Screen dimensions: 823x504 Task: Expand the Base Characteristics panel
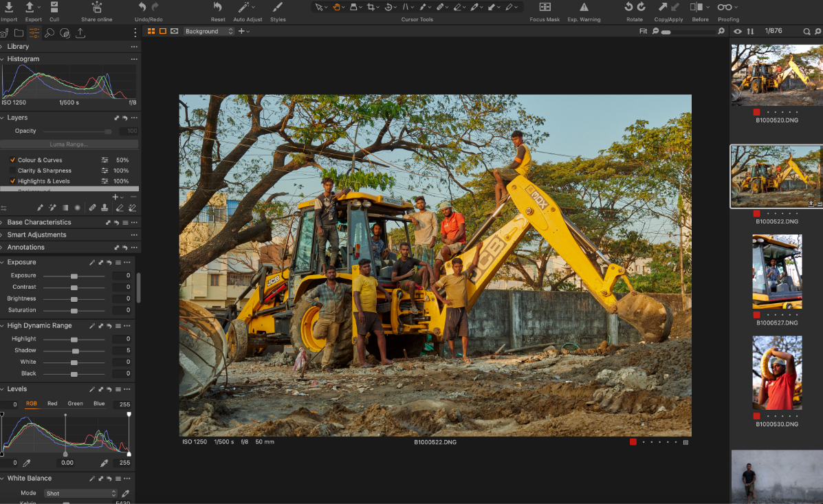3,222
